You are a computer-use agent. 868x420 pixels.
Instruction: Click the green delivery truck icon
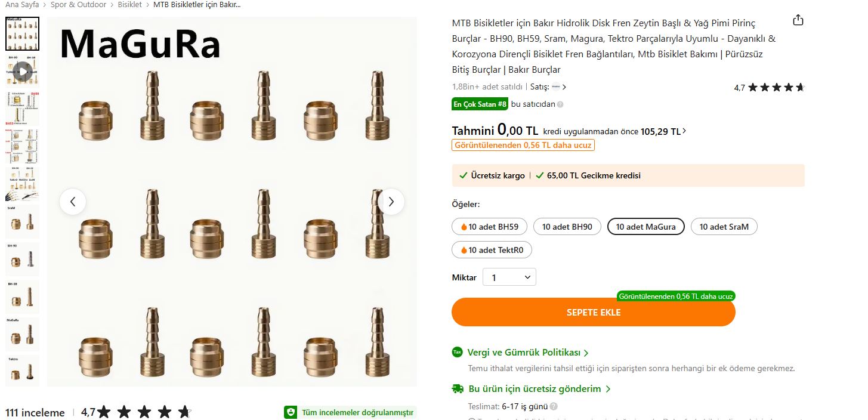tap(458, 388)
